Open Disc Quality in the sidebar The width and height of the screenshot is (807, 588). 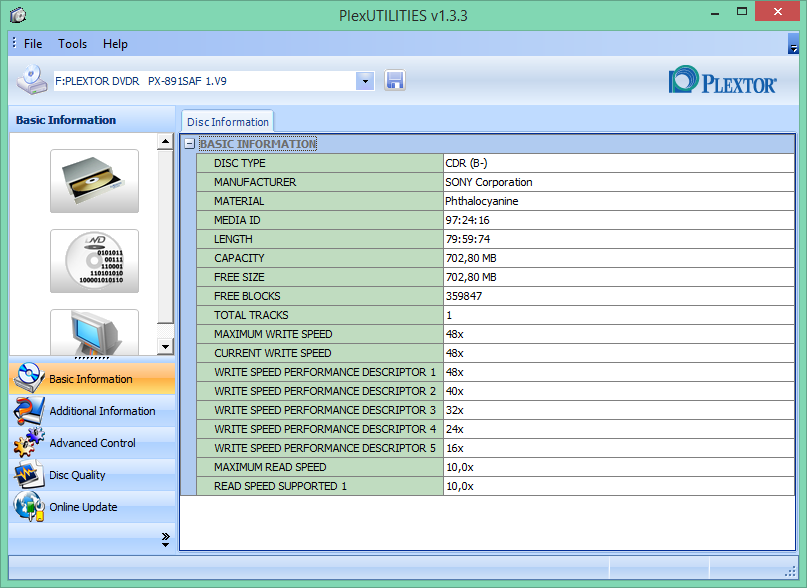[x=92, y=475]
